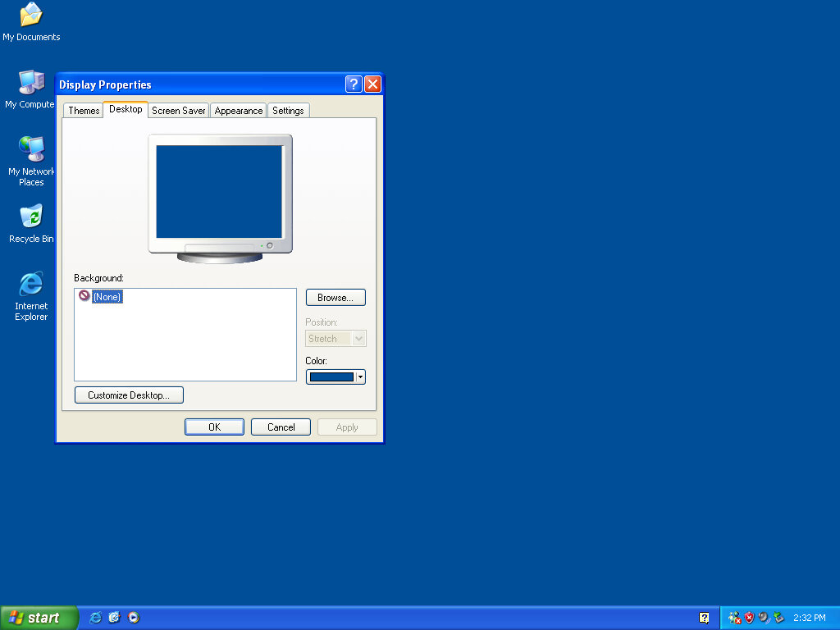Switch to the Screen Saver tab

click(178, 110)
